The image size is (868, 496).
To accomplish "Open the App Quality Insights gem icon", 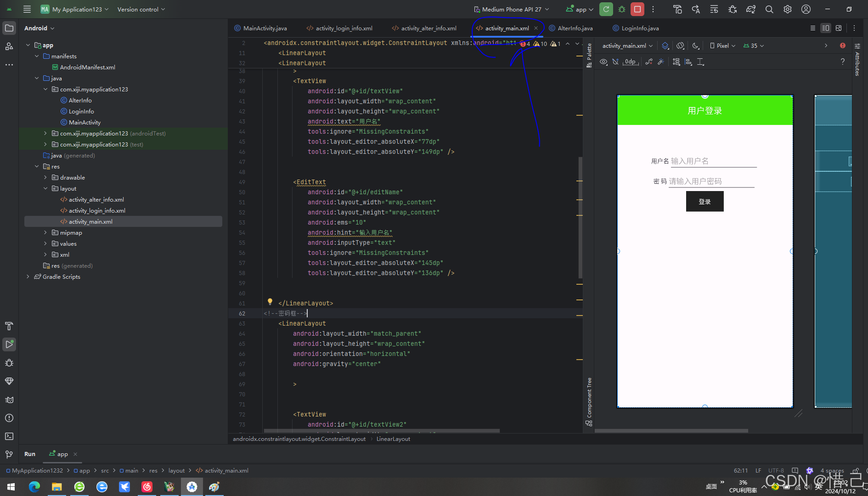I will (x=9, y=381).
